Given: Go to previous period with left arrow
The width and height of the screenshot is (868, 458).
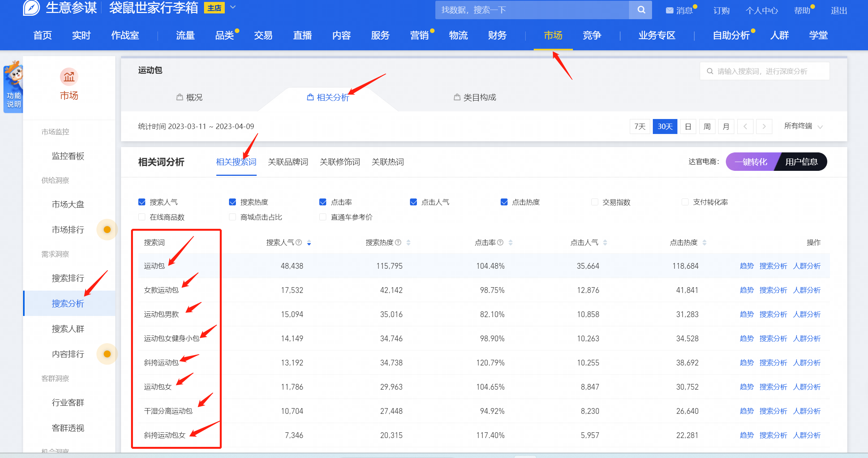Looking at the screenshot, I should (x=745, y=126).
